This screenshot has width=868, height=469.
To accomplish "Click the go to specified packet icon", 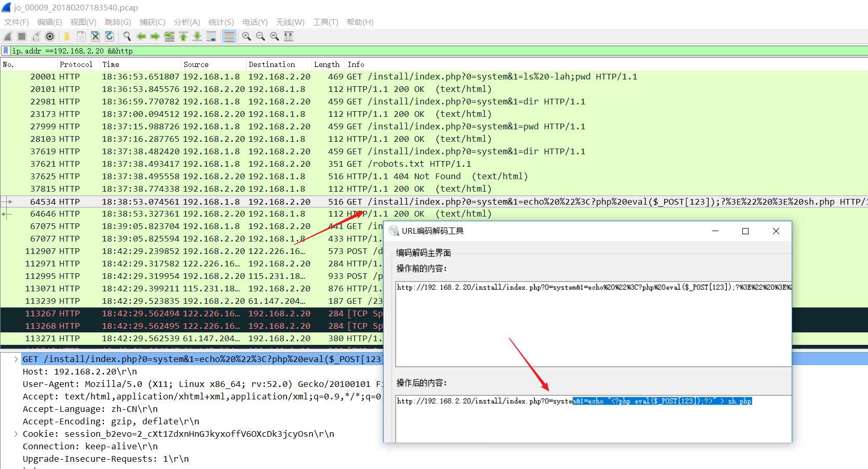I will click(169, 36).
